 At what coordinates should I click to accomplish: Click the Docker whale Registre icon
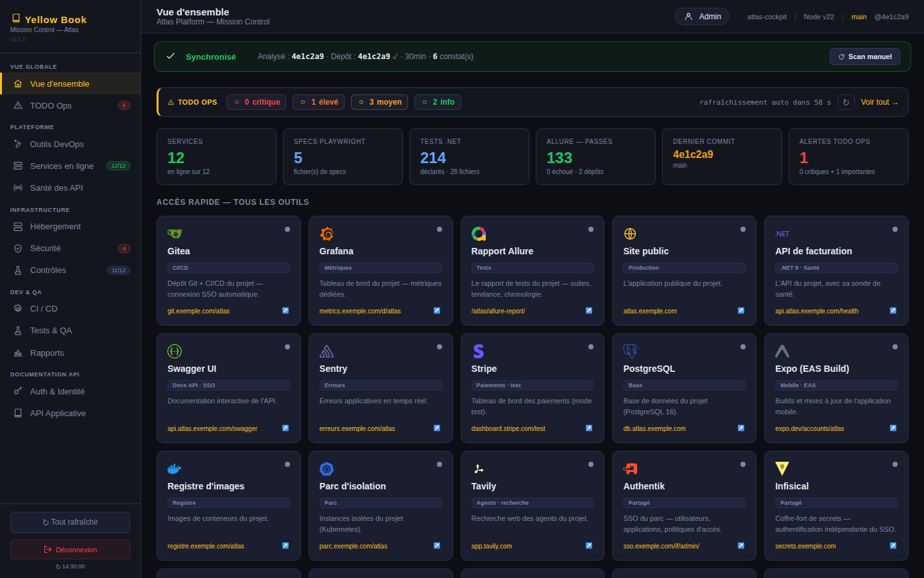click(175, 469)
